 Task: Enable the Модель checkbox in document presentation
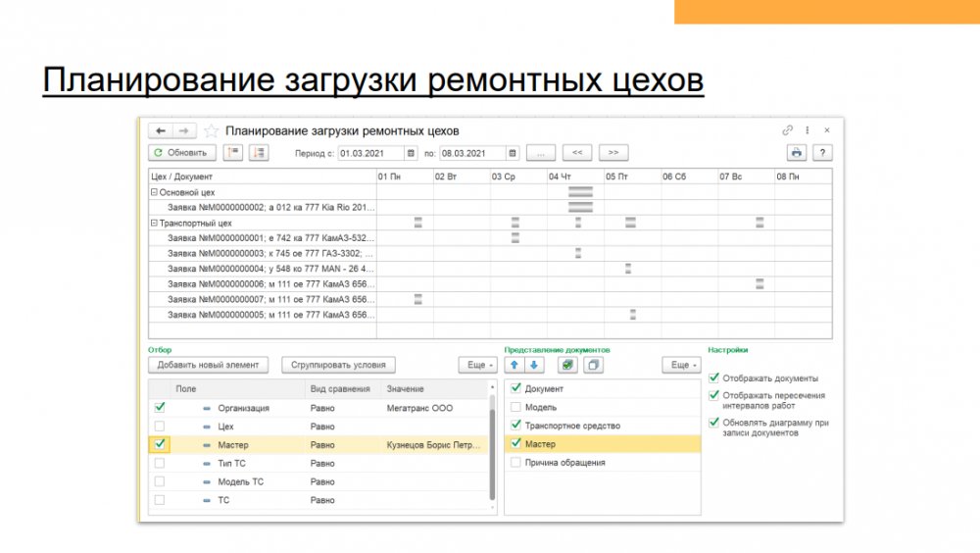point(516,407)
